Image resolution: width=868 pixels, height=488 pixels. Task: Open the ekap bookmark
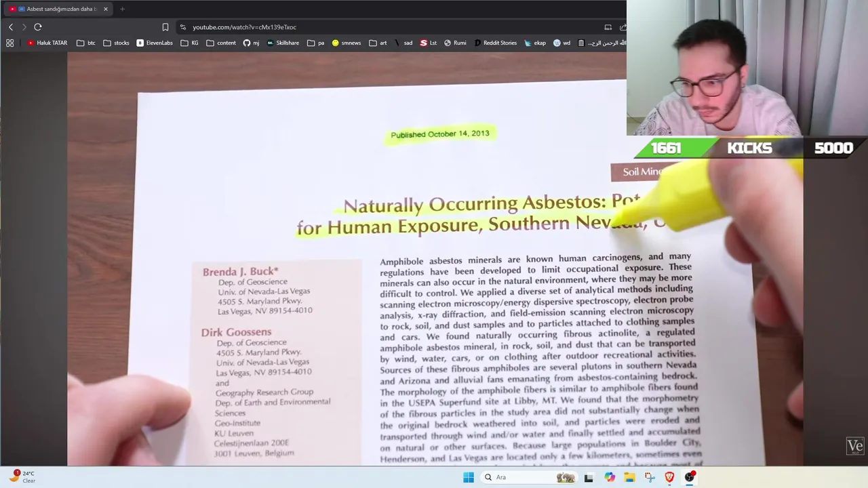pyautogui.click(x=535, y=43)
